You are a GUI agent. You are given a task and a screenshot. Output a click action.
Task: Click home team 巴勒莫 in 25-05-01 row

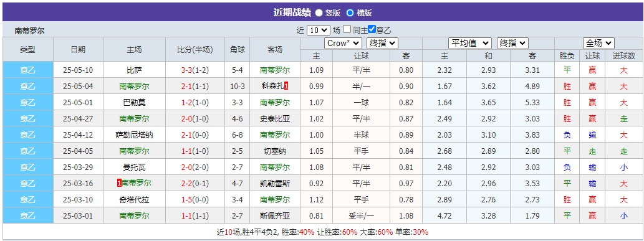tap(134, 103)
